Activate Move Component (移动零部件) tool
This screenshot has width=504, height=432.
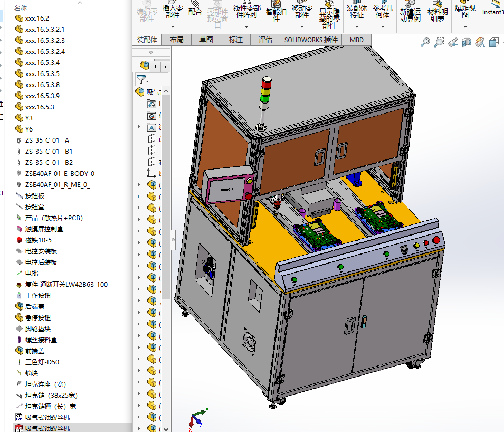pos(302,10)
